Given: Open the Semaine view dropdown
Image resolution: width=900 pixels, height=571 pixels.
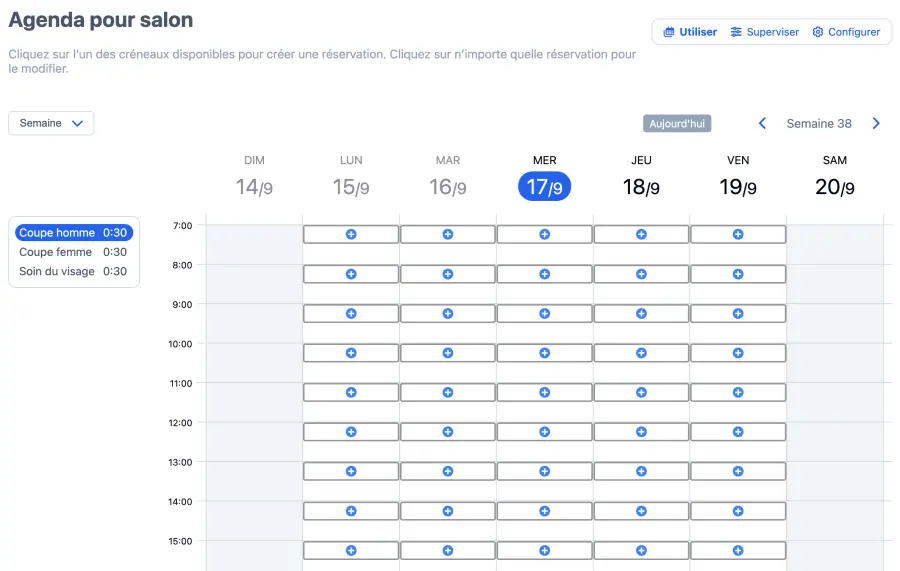Looking at the screenshot, I should pyautogui.click(x=51, y=123).
